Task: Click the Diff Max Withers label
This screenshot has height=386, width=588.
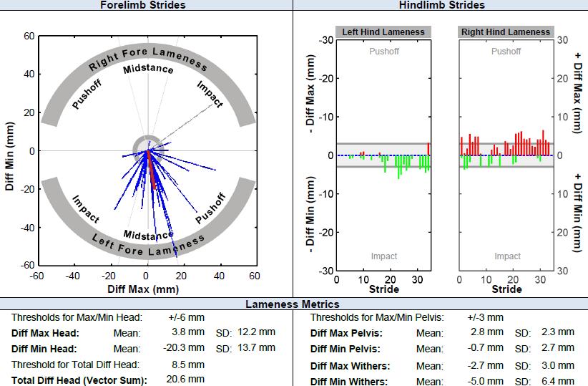Action: coord(350,366)
